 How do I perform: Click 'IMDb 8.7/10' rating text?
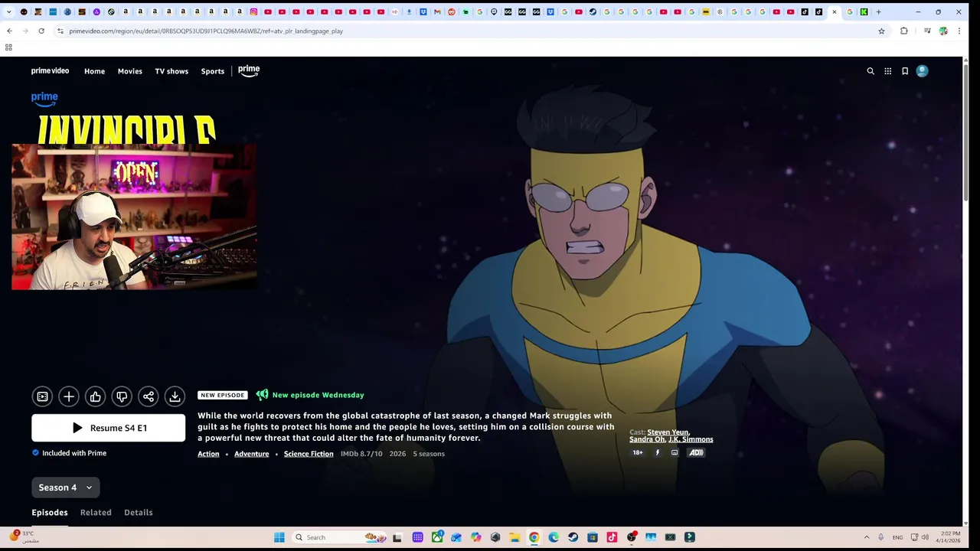coord(361,454)
